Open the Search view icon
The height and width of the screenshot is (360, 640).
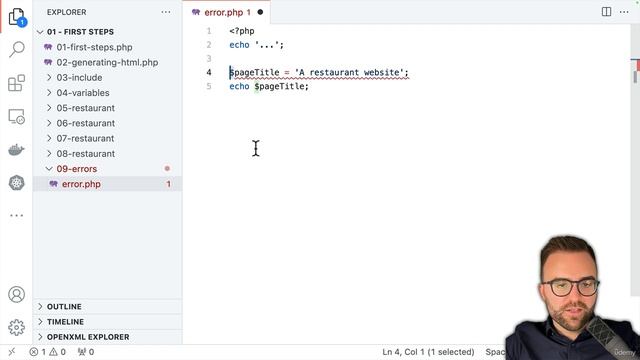(16, 49)
